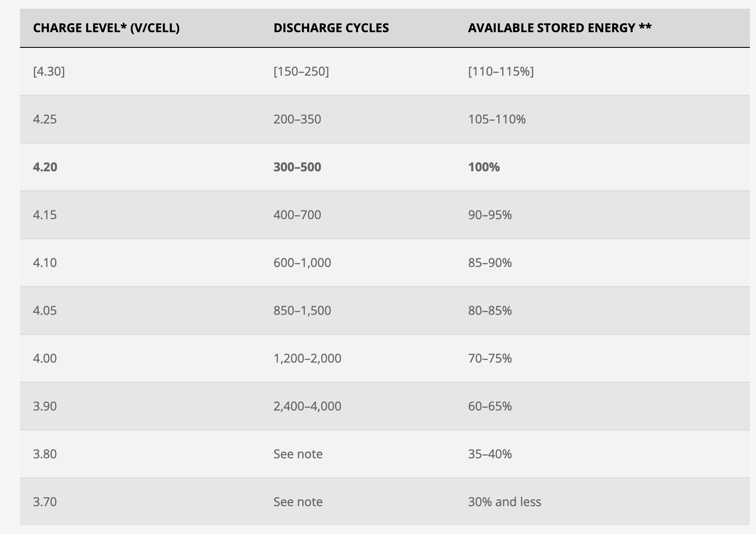The image size is (756, 534).
Task: Click the 80–85% stored energy cell
Action: click(x=490, y=310)
